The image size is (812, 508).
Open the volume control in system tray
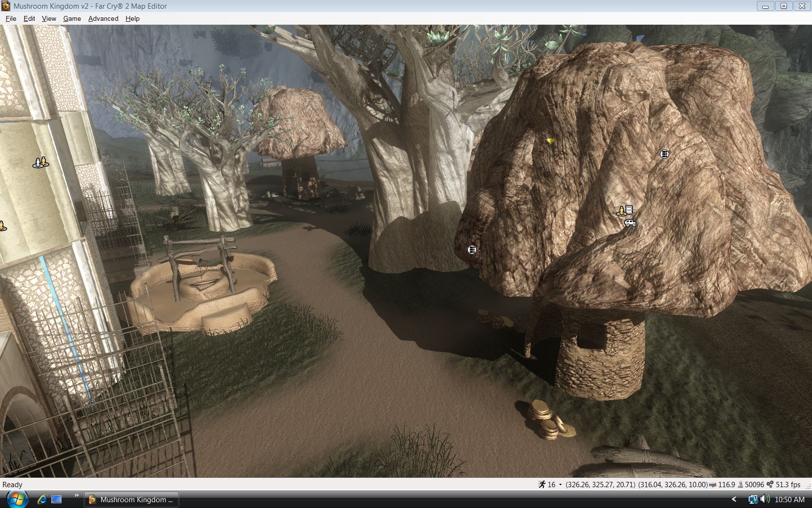765,499
